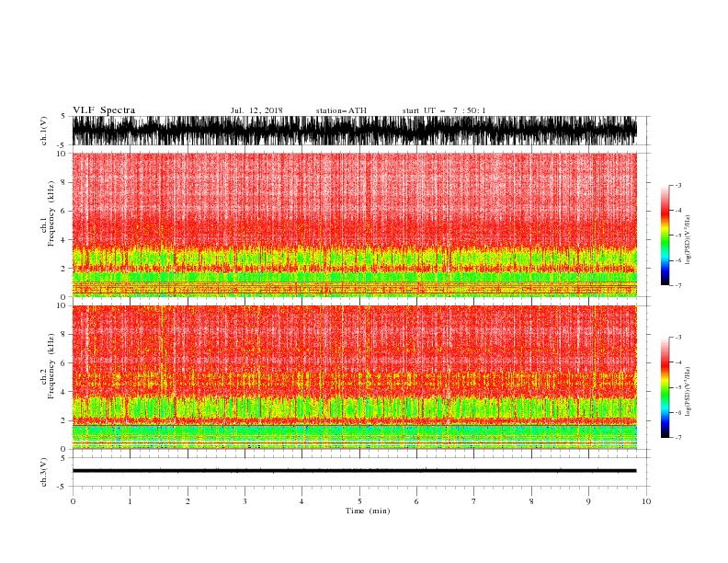728x563 pixels.
Task: Click the "-5" label on ch.2 color bar
Action: point(677,387)
